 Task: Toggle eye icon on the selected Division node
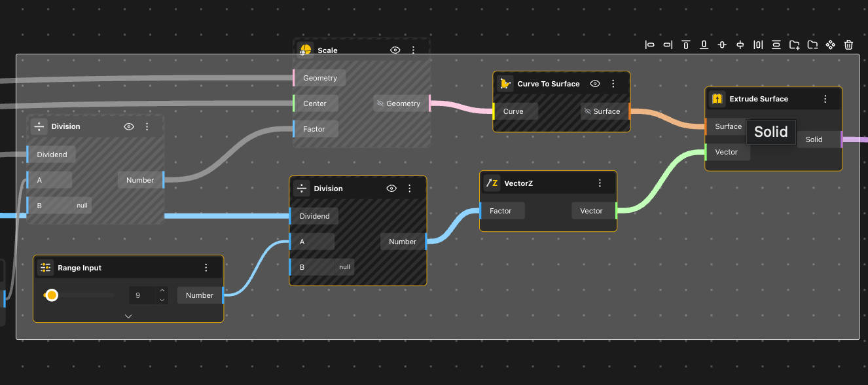(x=391, y=189)
